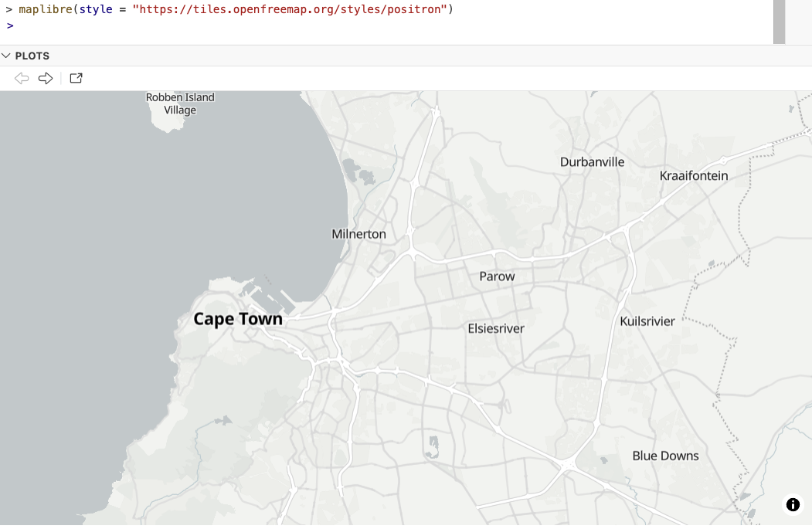Click the Kuilsrivier place label
812x529 pixels.
pyautogui.click(x=647, y=321)
